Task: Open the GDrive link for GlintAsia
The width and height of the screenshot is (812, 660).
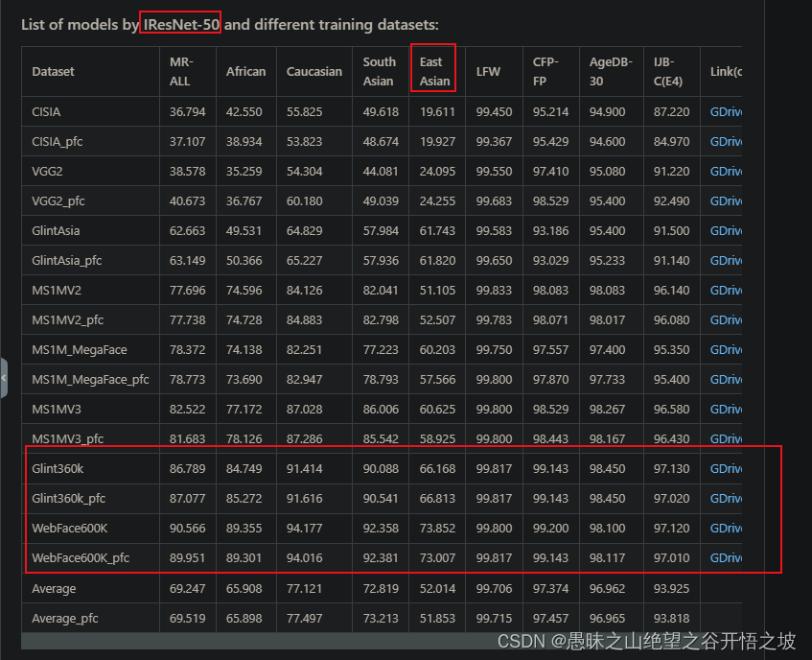Action: pos(726,231)
